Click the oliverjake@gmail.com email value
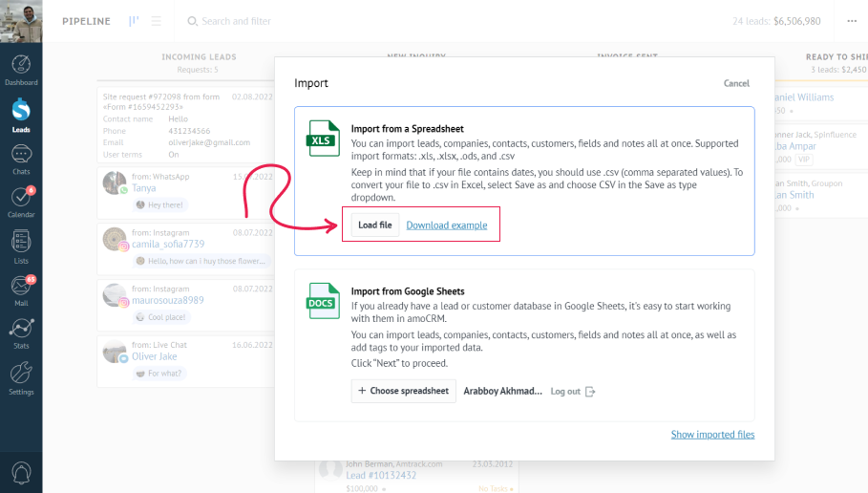This screenshot has width=868, height=493. 209,142
